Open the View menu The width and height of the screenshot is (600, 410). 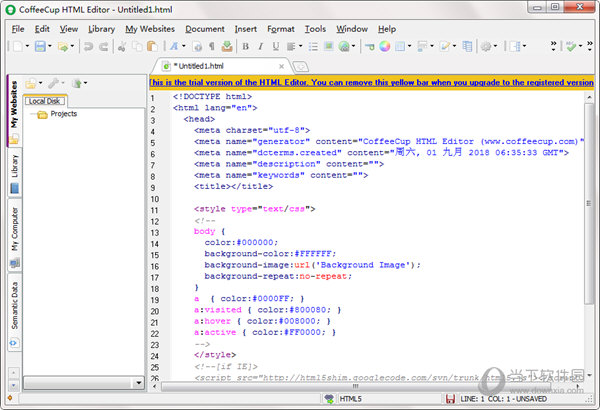pyautogui.click(x=69, y=29)
